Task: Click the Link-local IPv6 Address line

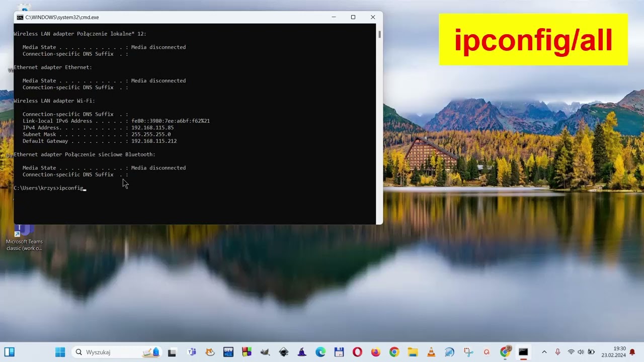Action: (116, 121)
